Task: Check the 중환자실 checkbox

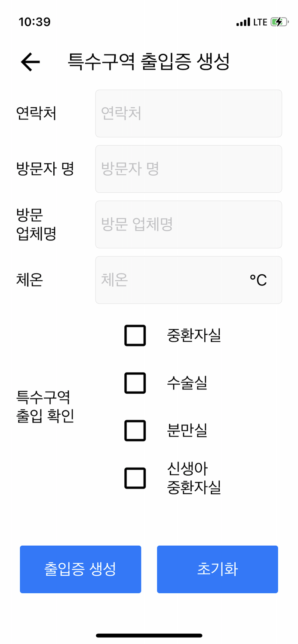Action: coord(135,336)
